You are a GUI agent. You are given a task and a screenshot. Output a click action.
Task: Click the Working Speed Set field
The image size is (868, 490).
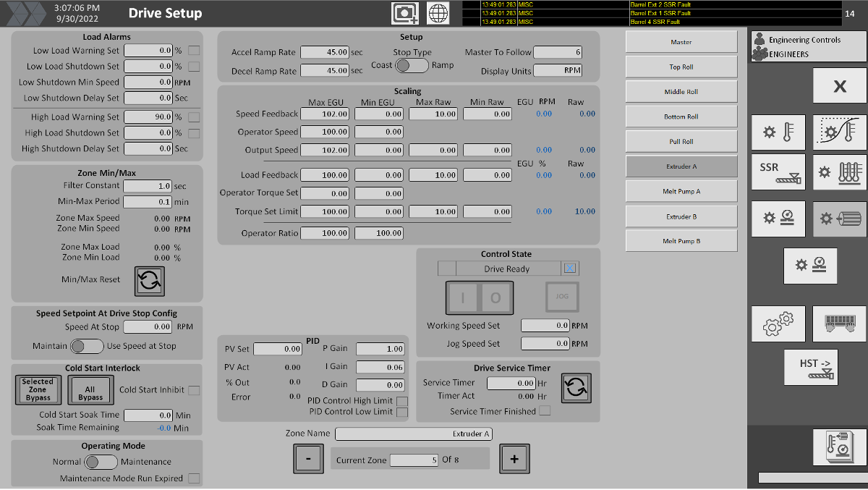click(545, 326)
